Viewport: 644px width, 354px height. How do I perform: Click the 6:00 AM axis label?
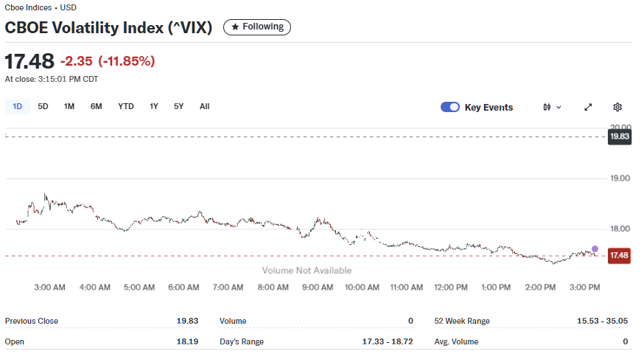coord(183,288)
